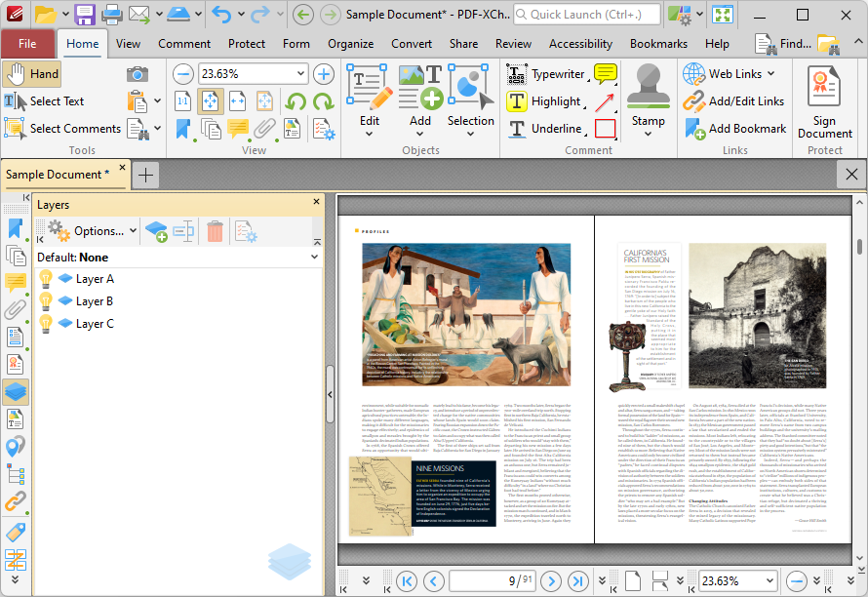Open the Comments pane in sidebar
The image size is (868, 597).
[x=16, y=283]
